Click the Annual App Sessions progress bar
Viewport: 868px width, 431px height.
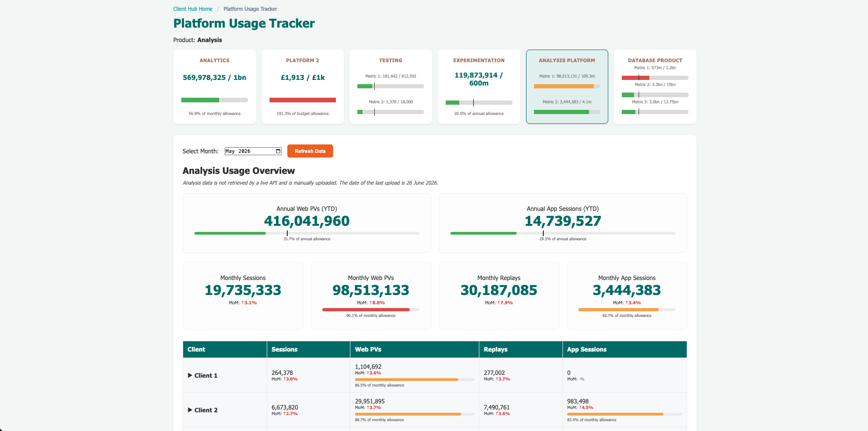click(x=563, y=233)
